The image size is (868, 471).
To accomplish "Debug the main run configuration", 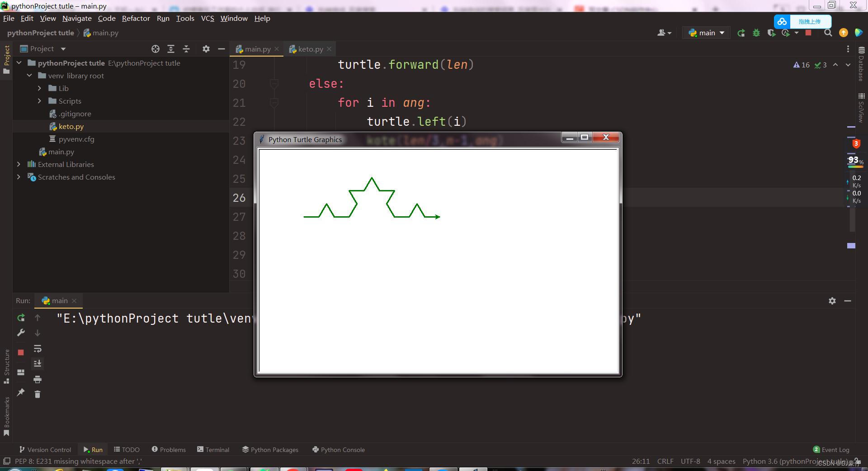I will click(x=756, y=33).
